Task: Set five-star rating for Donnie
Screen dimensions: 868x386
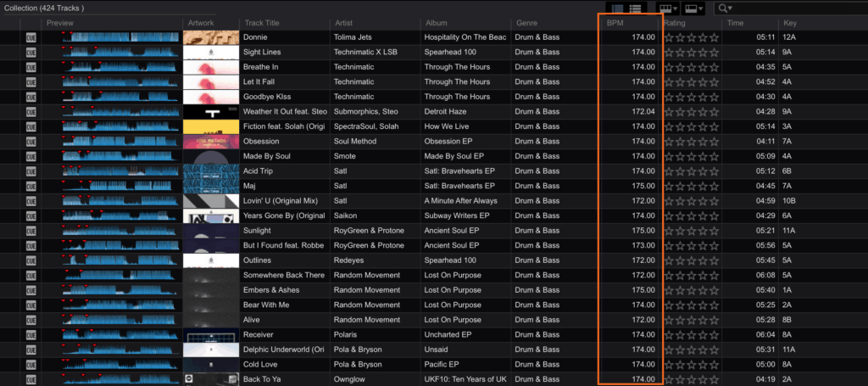Action: 714,37
